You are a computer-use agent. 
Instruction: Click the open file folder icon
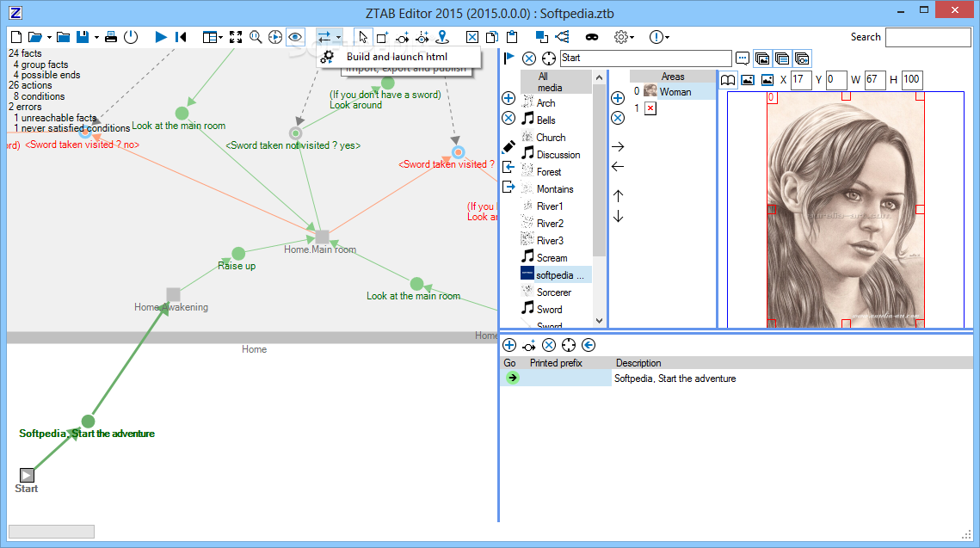coord(35,38)
